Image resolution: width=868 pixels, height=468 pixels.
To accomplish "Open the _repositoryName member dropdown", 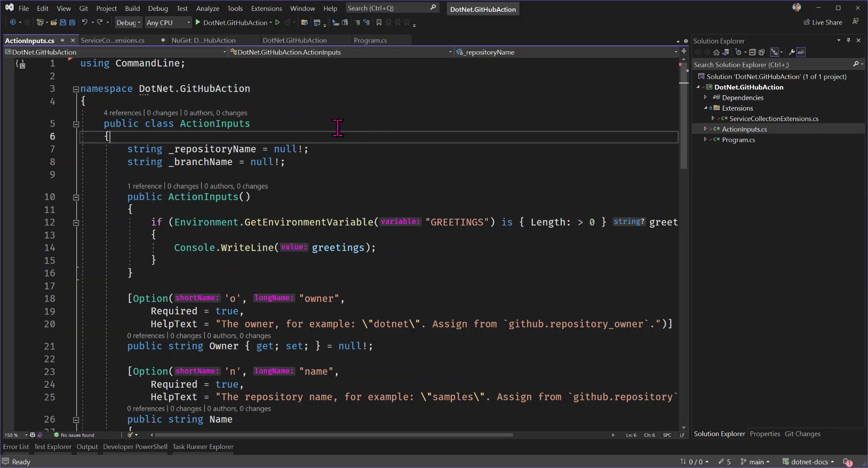I will point(675,52).
